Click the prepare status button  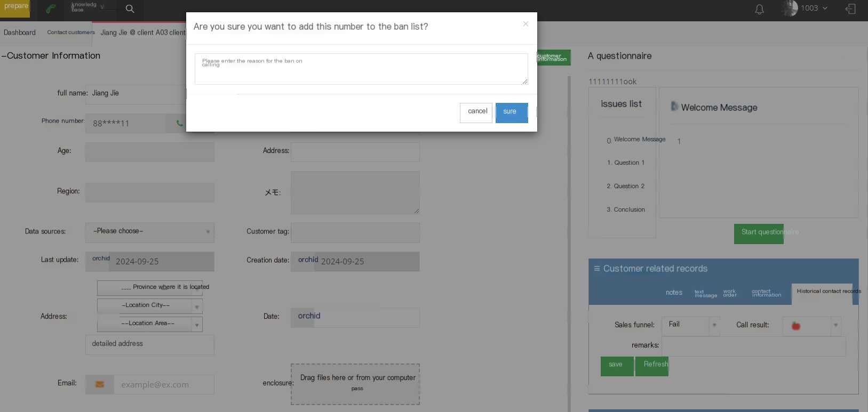click(x=15, y=8)
